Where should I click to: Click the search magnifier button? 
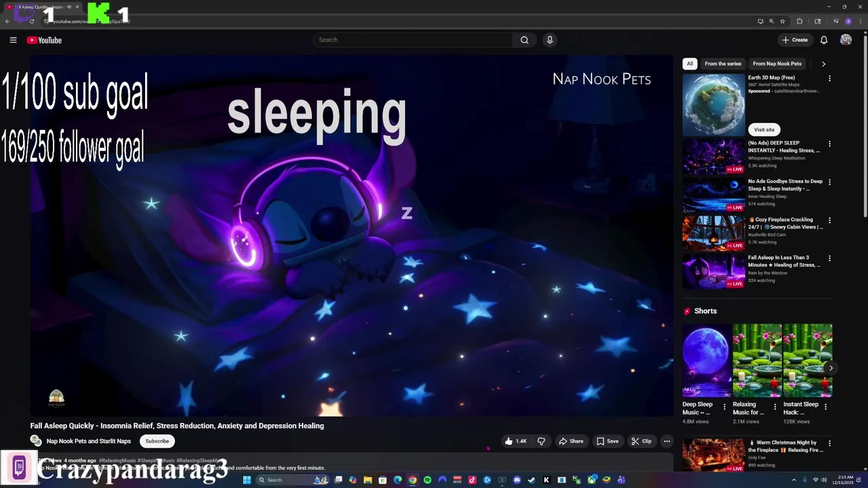pyautogui.click(x=524, y=40)
